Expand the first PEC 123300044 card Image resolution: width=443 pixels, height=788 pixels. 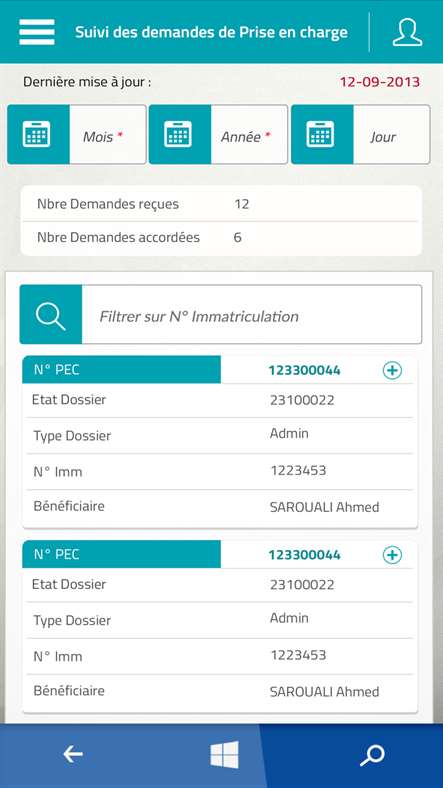click(392, 370)
